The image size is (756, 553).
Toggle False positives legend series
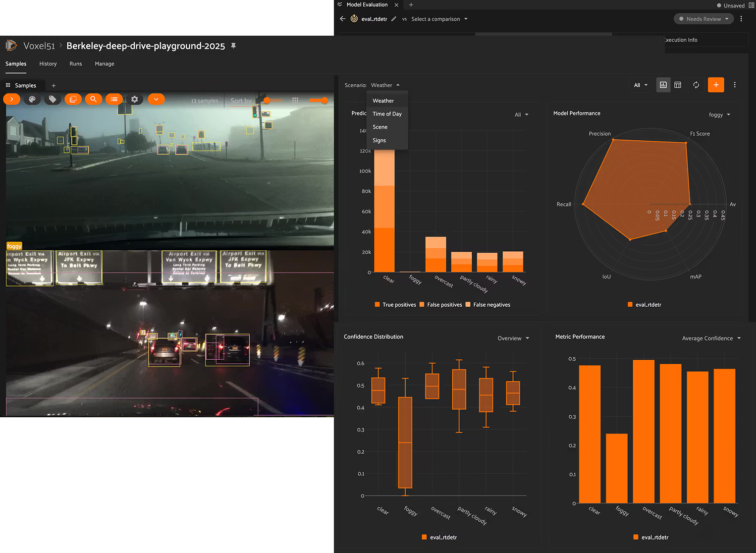click(x=440, y=305)
